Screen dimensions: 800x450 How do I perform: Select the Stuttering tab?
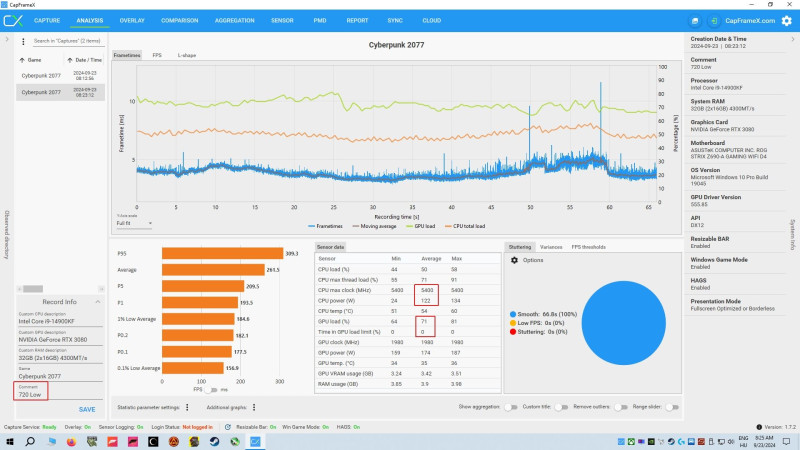[x=520, y=247]
